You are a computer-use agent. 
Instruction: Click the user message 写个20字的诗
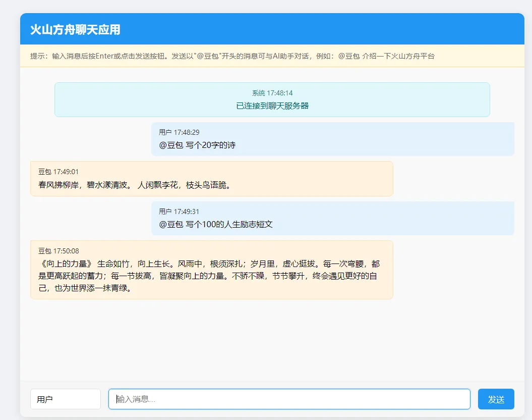pyautogui.click(x=197, y=145)
